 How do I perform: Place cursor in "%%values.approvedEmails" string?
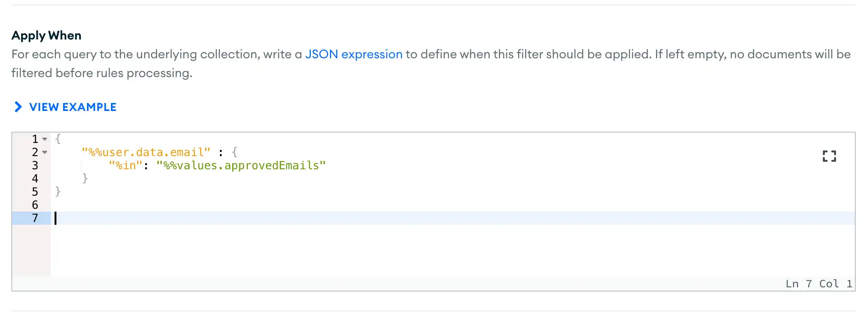coord(241,166)
